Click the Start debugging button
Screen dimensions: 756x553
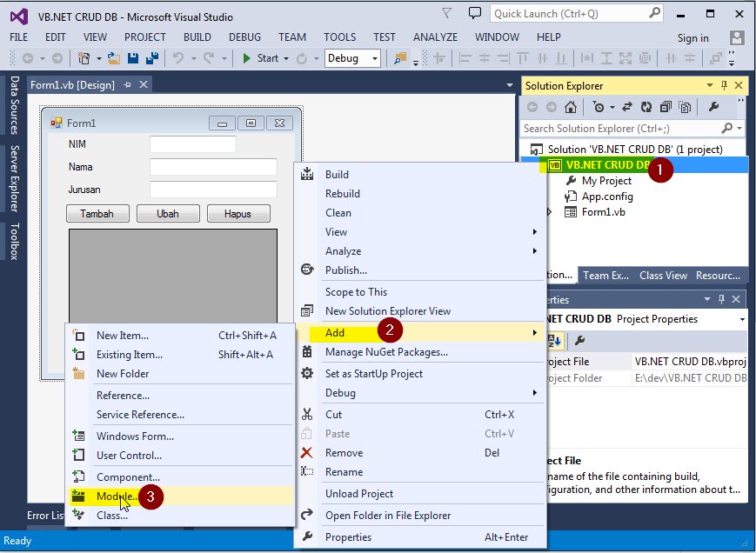coord(260,58)
